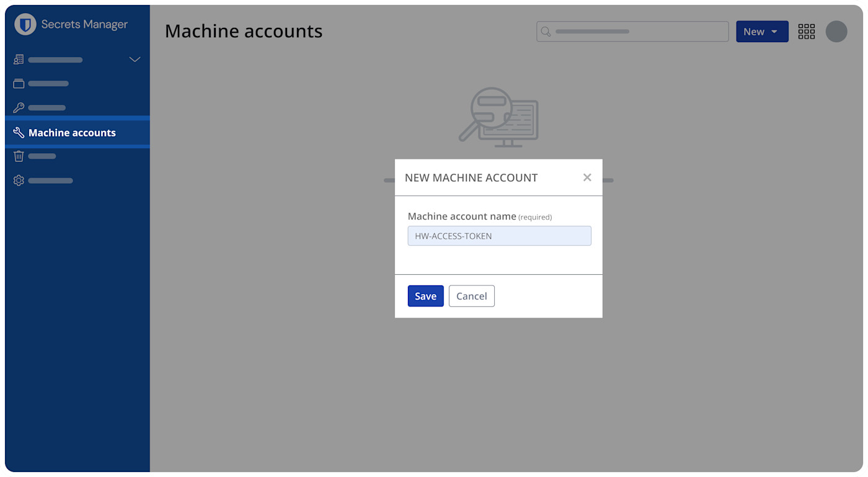Click the magnifying glass in the search bar
The height and width of the screenshot is (477, 868).
(545, 31)
